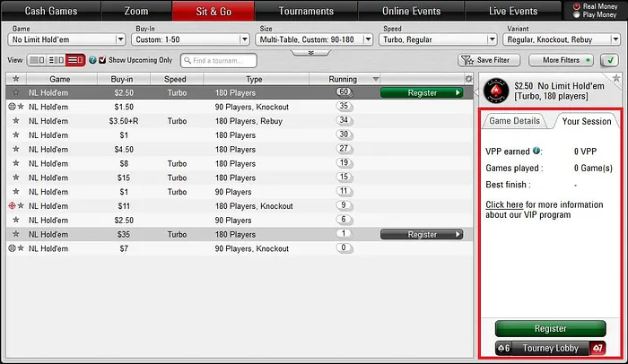Click the VPP earned info icon
This screenshot has height=364, width=628.
point(536,151)
